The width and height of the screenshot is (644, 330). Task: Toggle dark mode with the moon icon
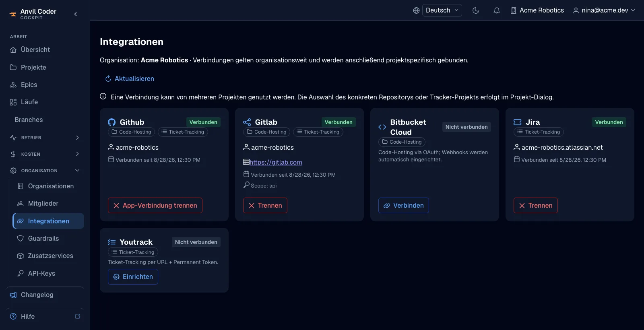click(476, 10)
